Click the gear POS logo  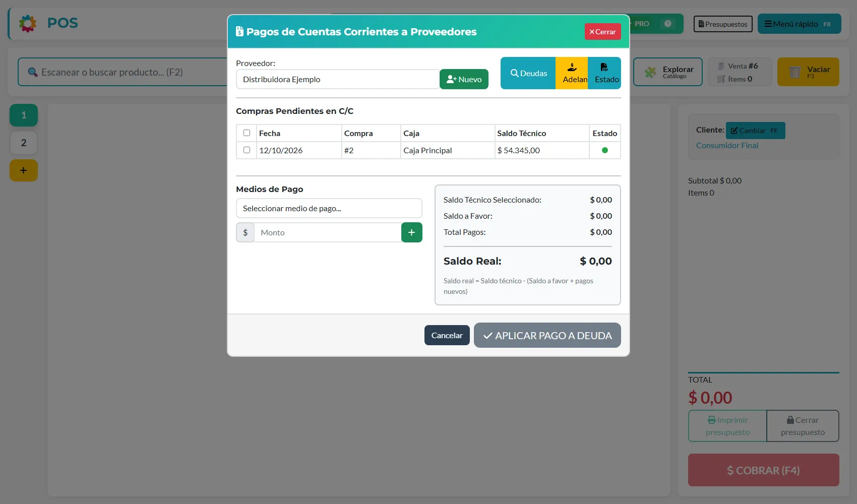click(x=28, y=23)
